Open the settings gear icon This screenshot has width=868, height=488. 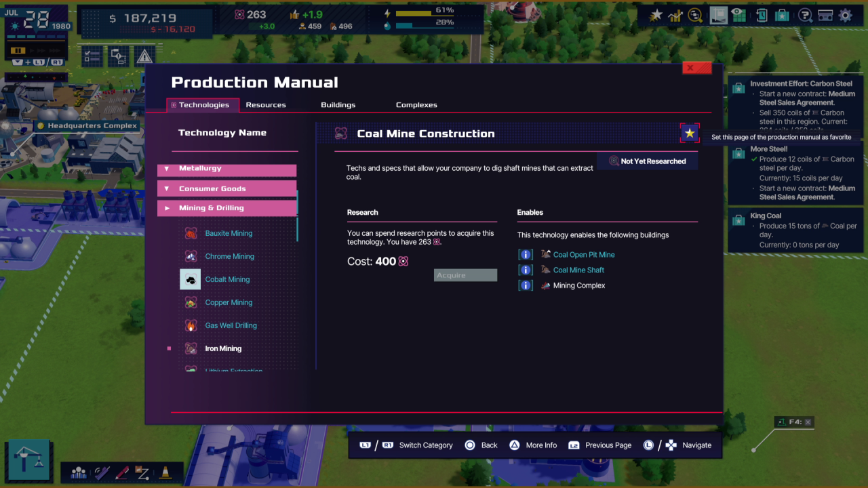845,16
